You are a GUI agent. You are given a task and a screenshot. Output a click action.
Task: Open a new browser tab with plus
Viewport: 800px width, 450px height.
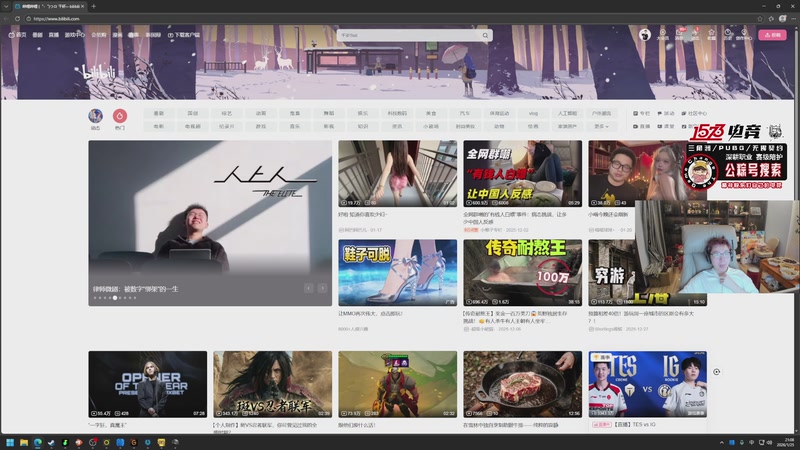pyautogui.click(x=93, y=6)
